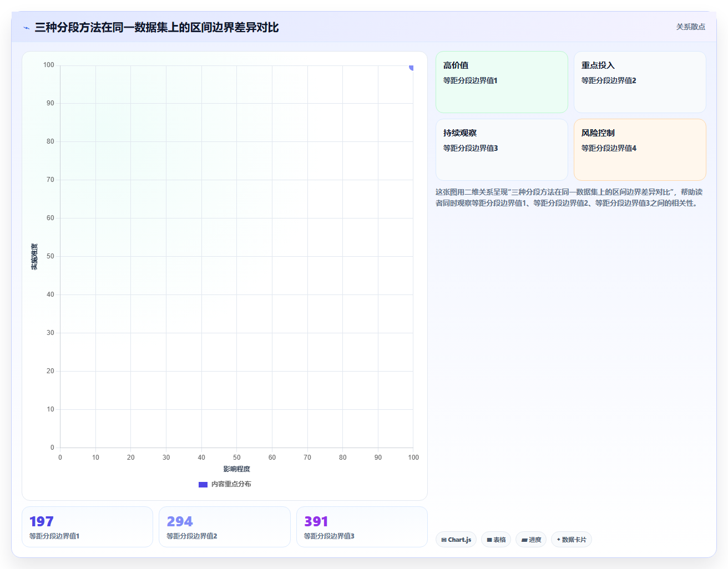The width and height of the screenshot is (728, 569).
Task: Click the 294 stat card
Action: 225,527
